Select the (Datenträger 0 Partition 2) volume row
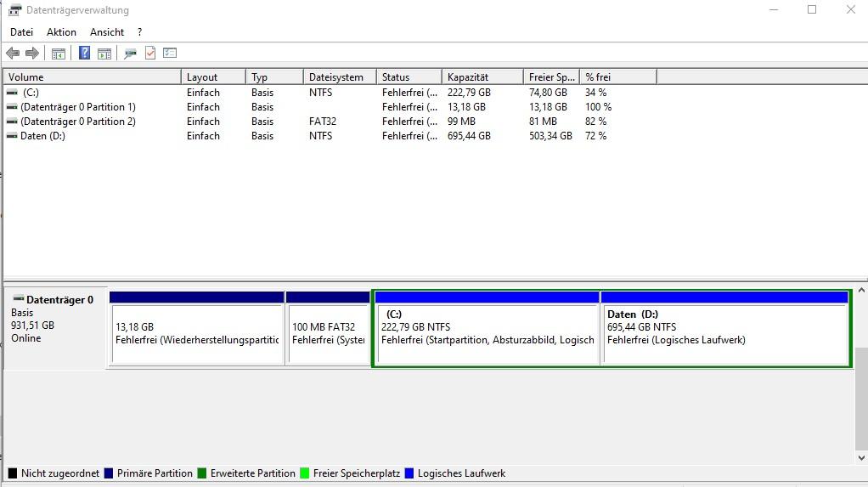The height and width of the screenshot is (487, 868). point(330,122)
